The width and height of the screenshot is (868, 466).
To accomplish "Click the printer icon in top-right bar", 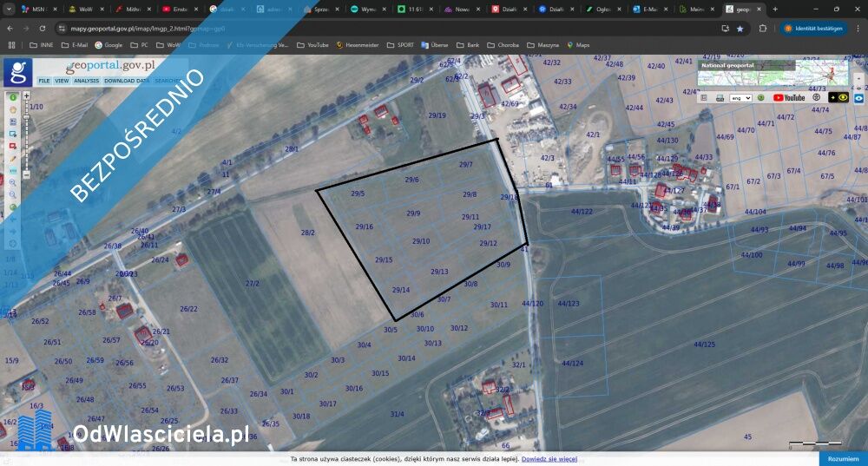I will point(720,98).
